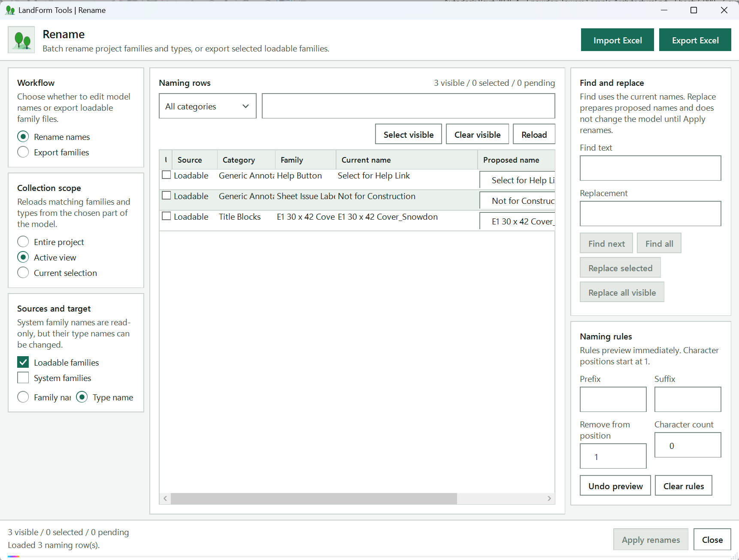Click Export Excel button
Viewport: 739px width, 560px height.
pyautogui.click(x=695, y=40)
